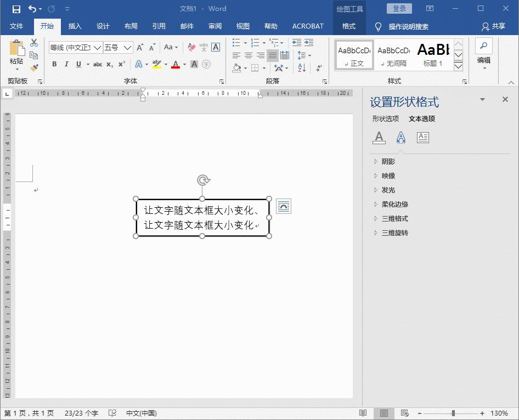Screen dimensions: 519x420
Task: Click the Layout Options icon beside the text box
Action: pos(284,206)
